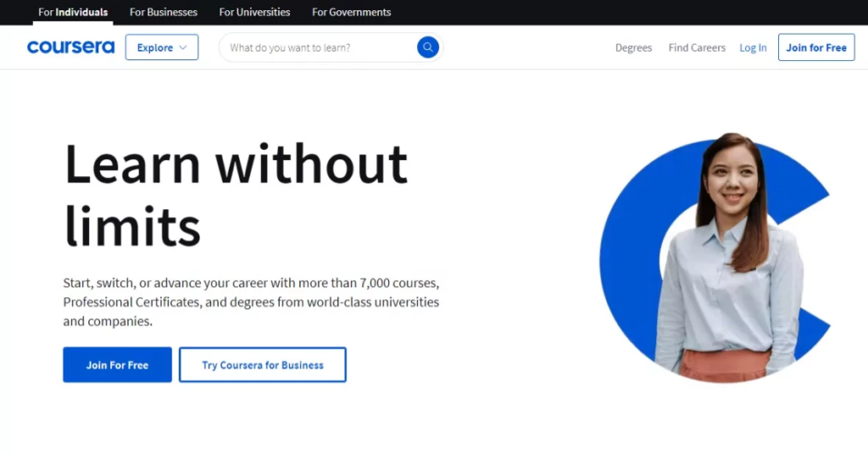
Task: Click the blue 'Join For Free' hero button
Action: 117,364
